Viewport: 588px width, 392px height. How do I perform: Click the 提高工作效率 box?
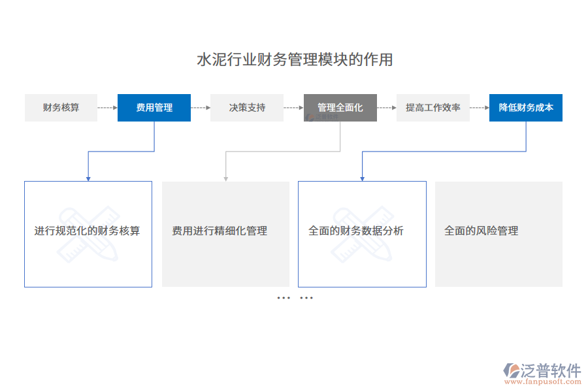pos(433,107)
